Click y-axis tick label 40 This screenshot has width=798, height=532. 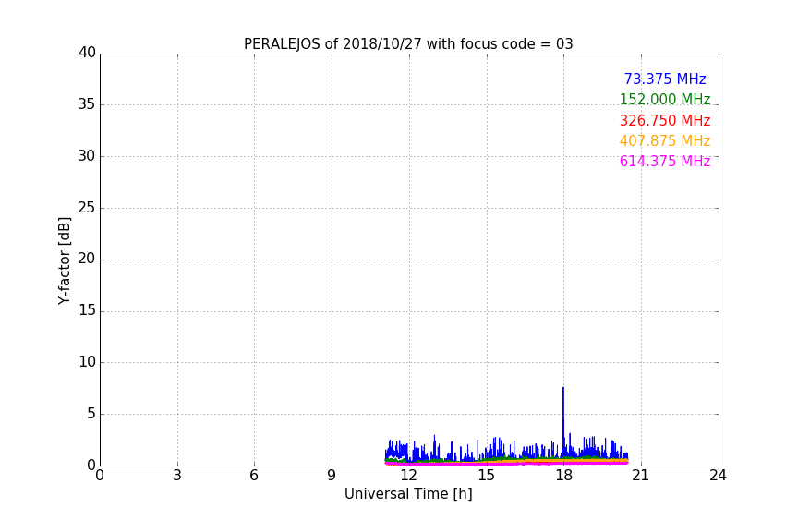coord(87,53)
